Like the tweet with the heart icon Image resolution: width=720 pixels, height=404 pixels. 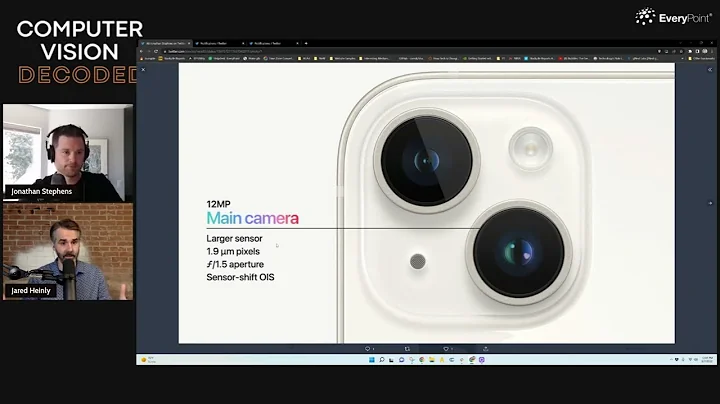[446, 349]
